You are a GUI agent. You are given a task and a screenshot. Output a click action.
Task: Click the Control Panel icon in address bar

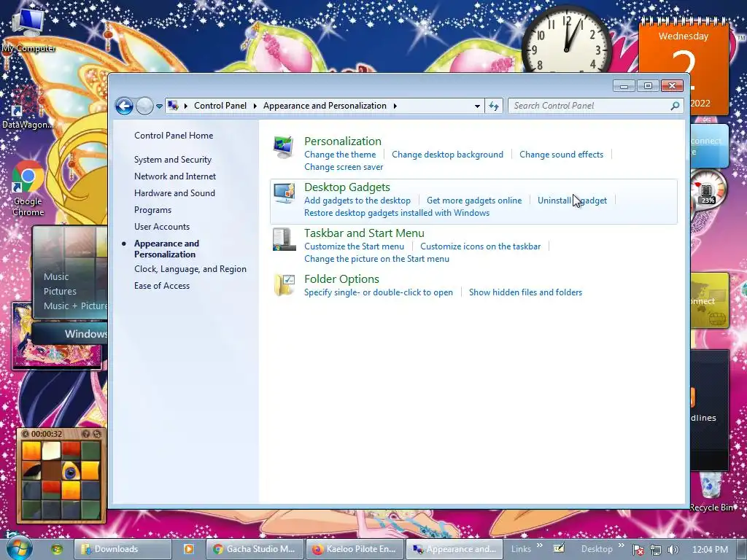tap(174, 106)
